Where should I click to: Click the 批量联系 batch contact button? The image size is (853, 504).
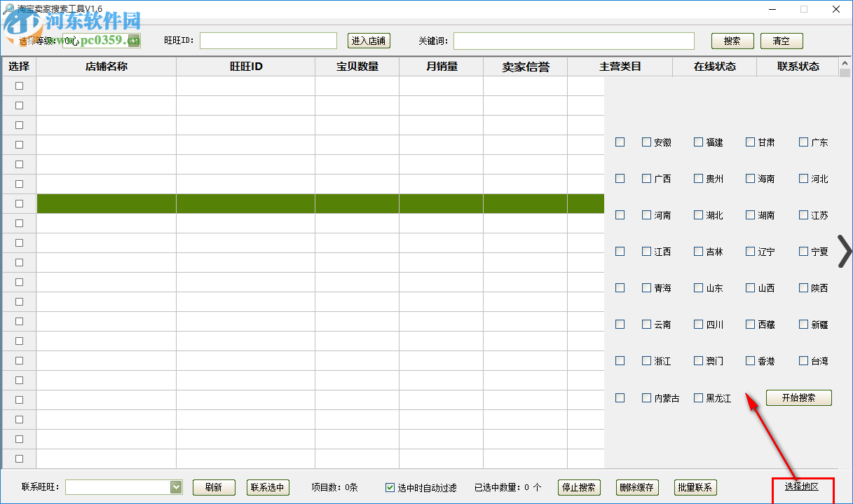point(695,487)
